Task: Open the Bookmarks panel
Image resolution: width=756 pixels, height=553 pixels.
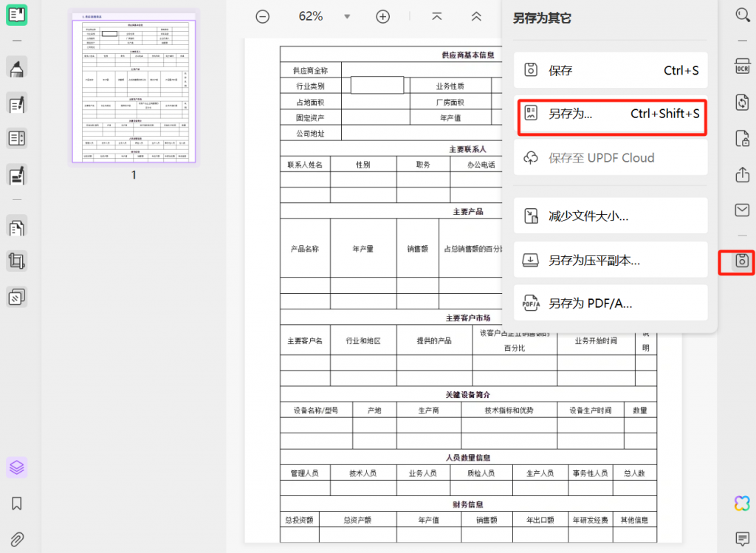Action: (x=16, y=504)
